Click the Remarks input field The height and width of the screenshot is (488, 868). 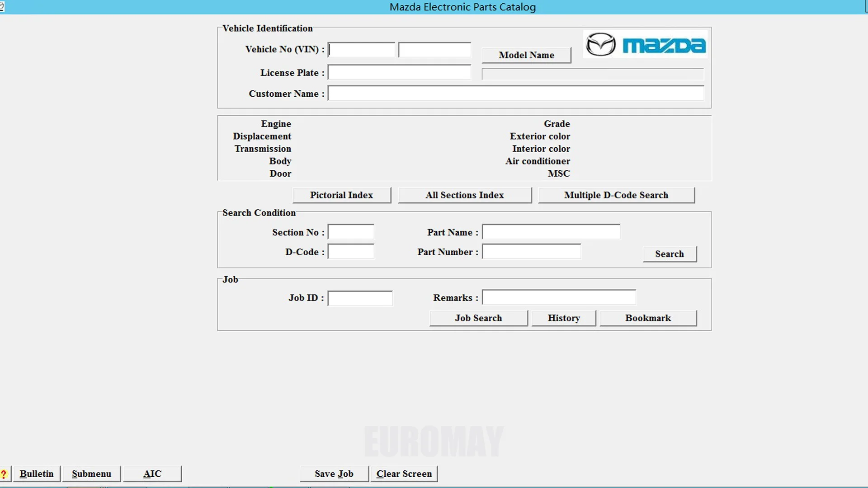[x=559, y=297]
